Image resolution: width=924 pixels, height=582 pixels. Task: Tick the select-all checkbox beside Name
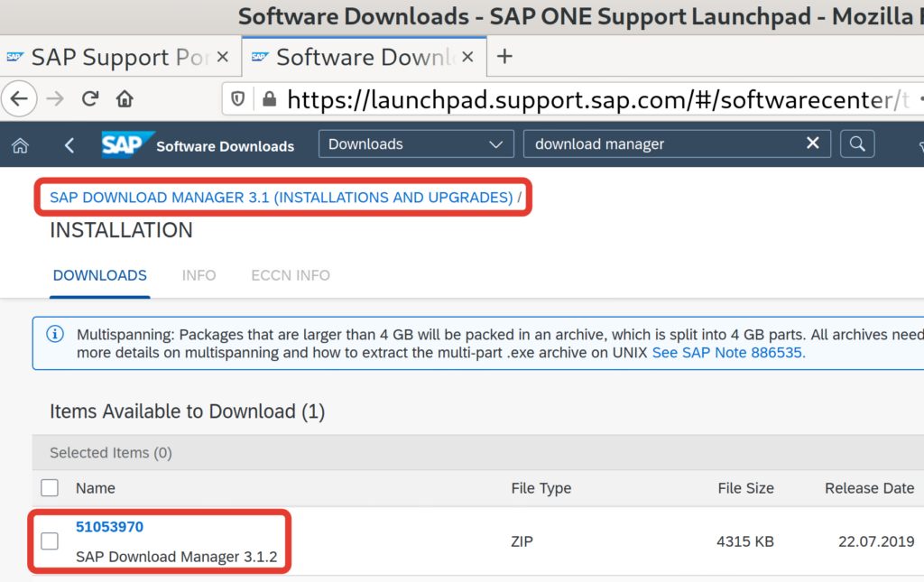(x=50, y=488)
